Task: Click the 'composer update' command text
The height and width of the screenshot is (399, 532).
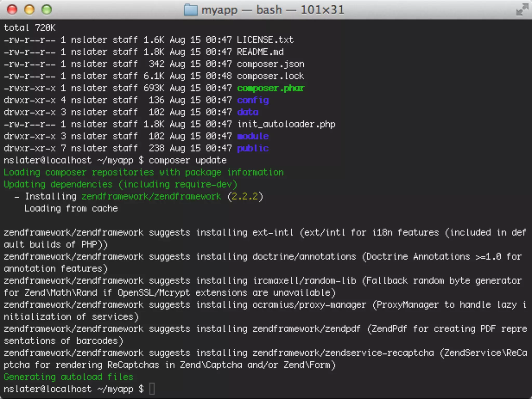Action: 188,160
